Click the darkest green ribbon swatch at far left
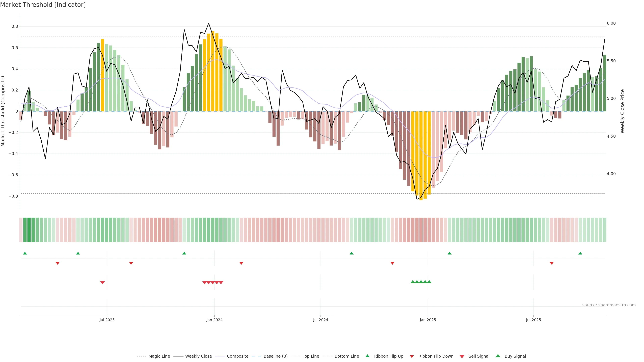The width and height of the screenshot is (644, 362). pos(29,230)
